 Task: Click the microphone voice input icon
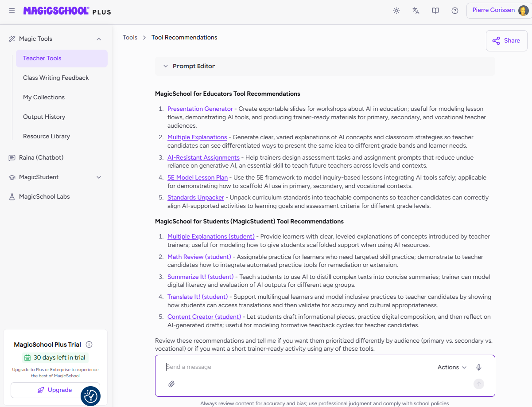click(478, 367)
